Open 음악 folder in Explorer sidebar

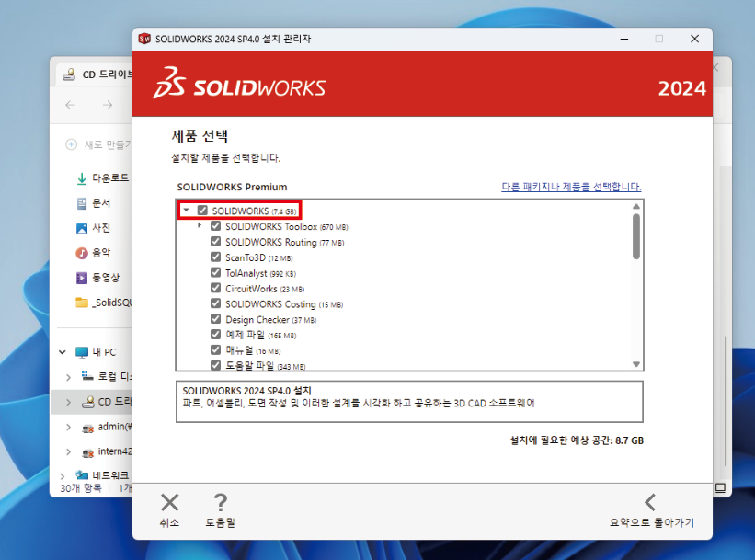(94, 253)
